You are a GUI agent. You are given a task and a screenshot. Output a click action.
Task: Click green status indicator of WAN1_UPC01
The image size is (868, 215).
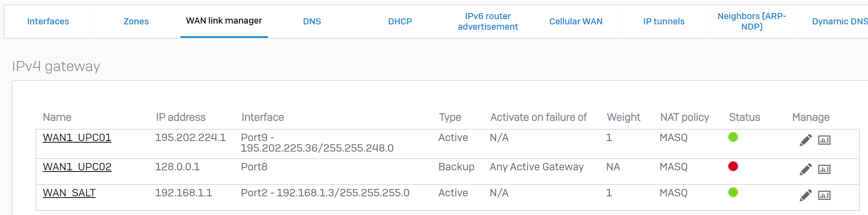tap(733, 137)
